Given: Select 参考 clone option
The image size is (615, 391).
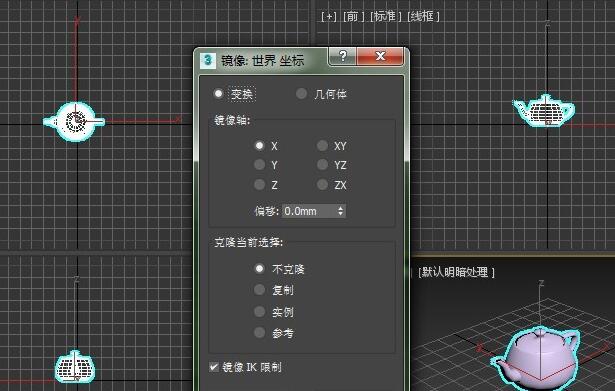Looking at the screenshot, I should [x=259, y=333].
